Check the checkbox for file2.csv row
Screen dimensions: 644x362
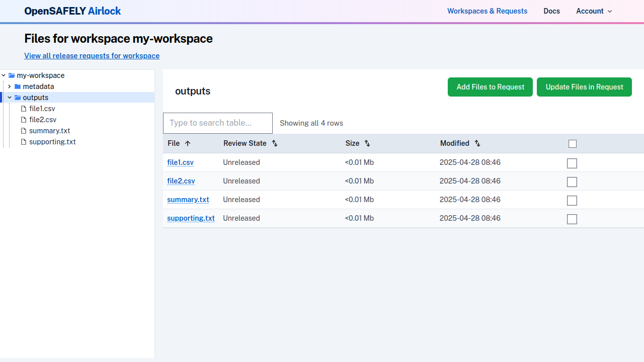572,182
